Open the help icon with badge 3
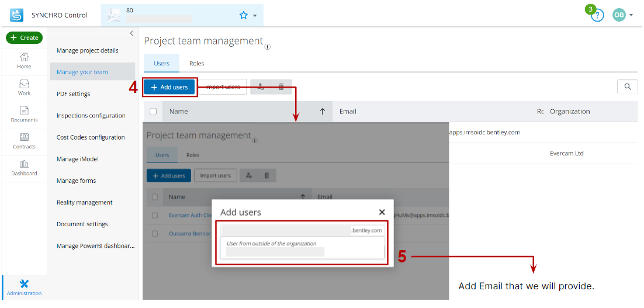Viewport: 644px width, 308px height. click(x=597, y=16)
